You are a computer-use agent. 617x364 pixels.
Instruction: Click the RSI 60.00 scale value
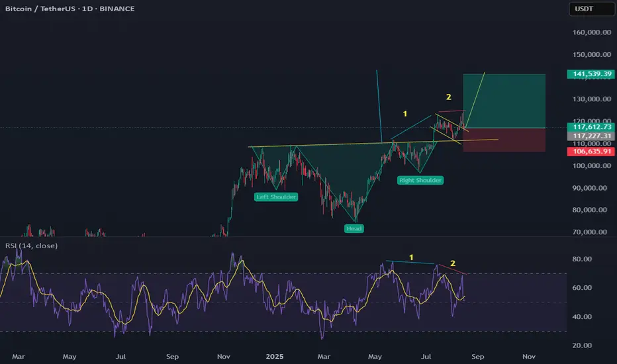[x=582, y=288]
